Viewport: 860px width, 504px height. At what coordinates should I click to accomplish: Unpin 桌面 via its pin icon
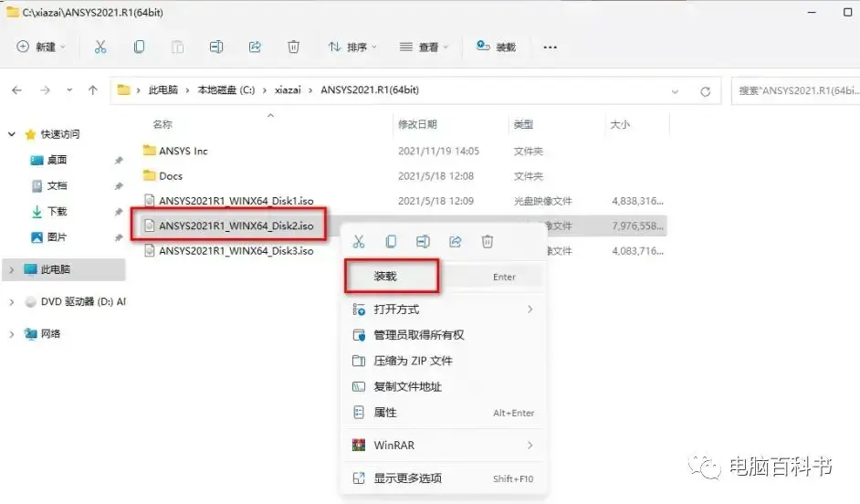pos(119,160)
